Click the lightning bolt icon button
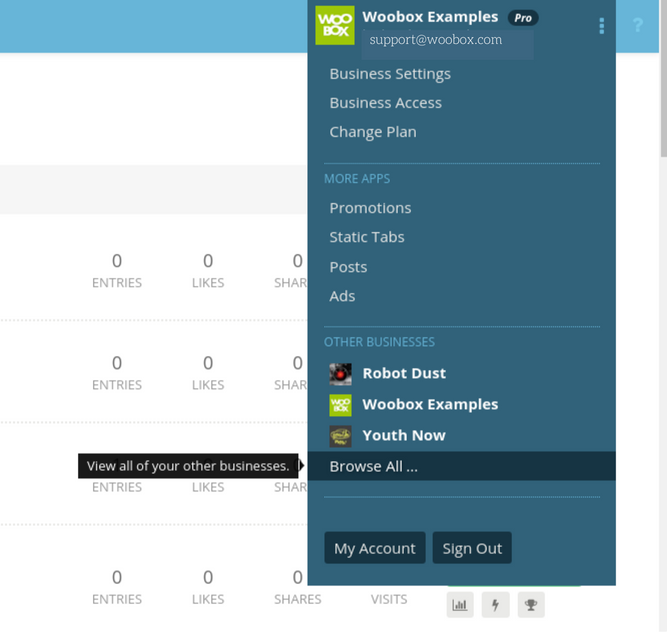This screenshot has width=667, height=632. (x=495, y=604)
